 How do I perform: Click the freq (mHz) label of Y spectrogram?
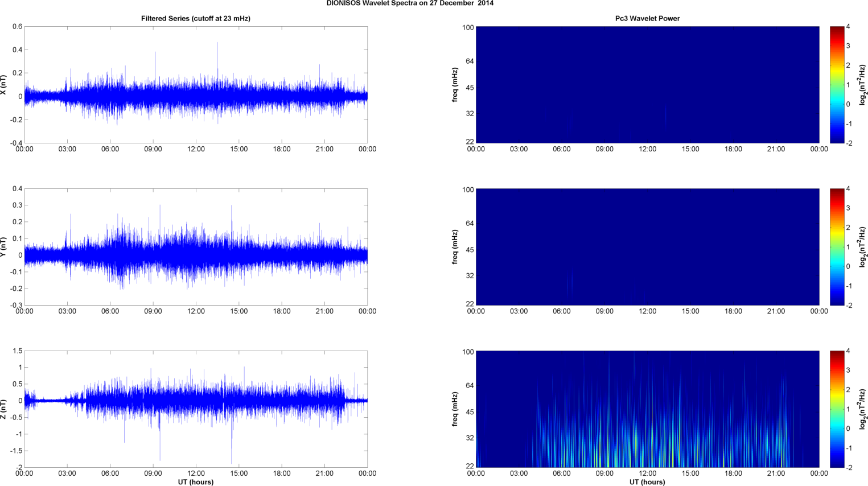tap(455, 247)
